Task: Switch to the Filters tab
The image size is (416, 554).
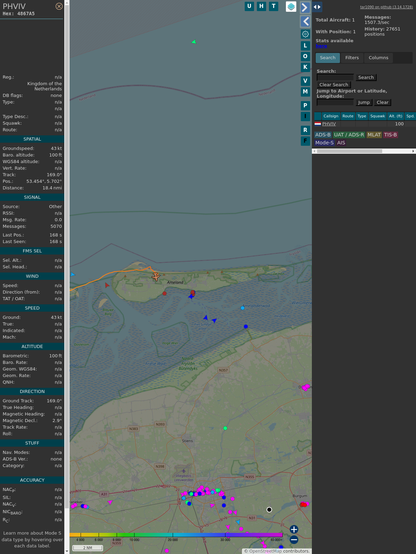Action: pos(352,58)
